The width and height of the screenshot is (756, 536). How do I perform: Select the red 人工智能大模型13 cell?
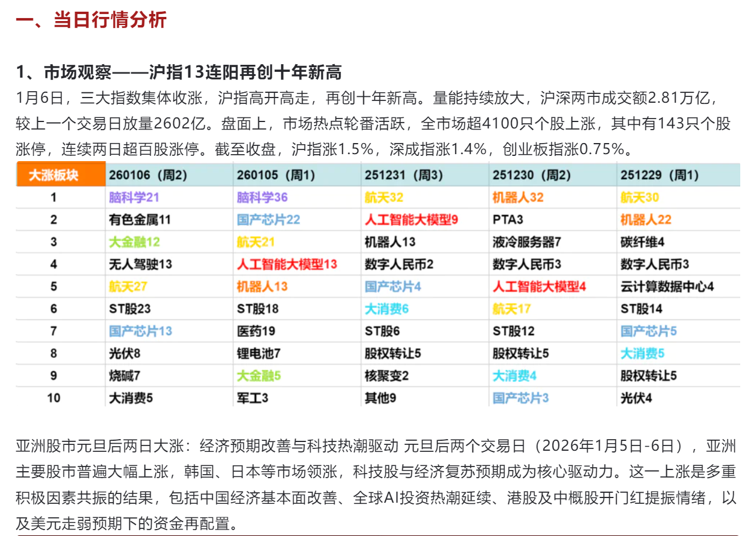pyautogui.click(x=287, y=264)
